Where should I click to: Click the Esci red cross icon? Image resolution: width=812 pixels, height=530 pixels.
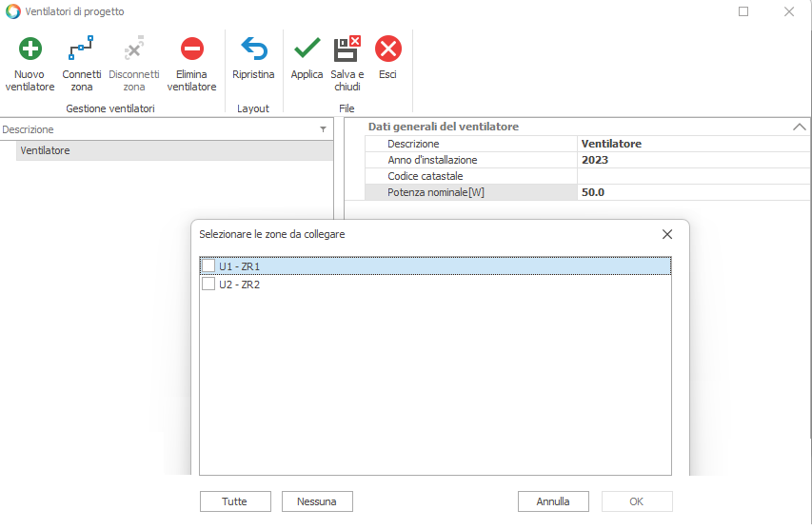[387, 49]
